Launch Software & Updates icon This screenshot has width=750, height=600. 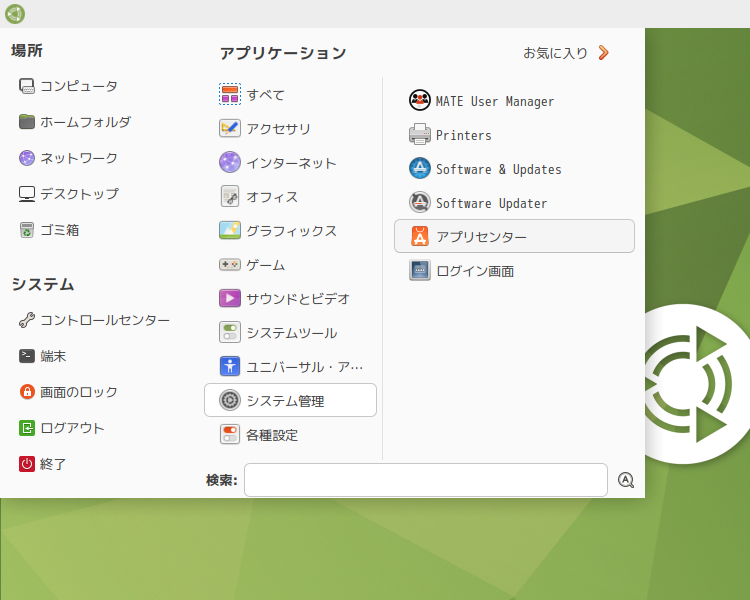coord(419,168)
